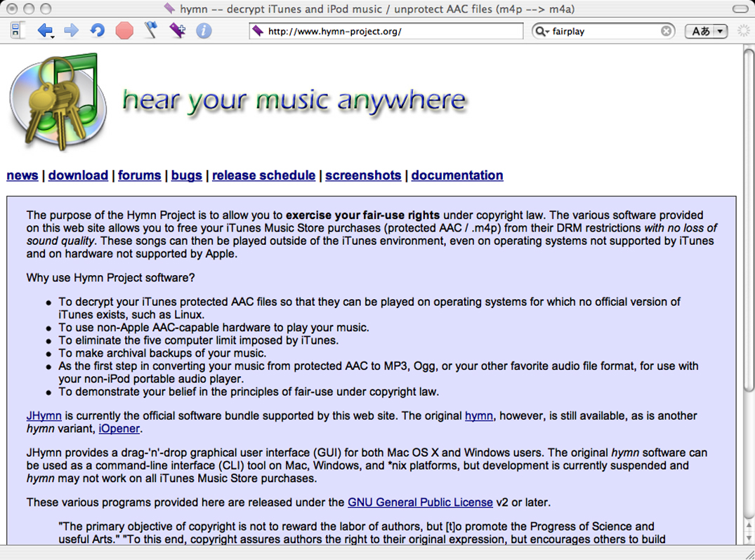Image resolution: width=755 pixels, height=560 pixels.
Task: Open page info with the blue info icon
Action: click(204, 31)
